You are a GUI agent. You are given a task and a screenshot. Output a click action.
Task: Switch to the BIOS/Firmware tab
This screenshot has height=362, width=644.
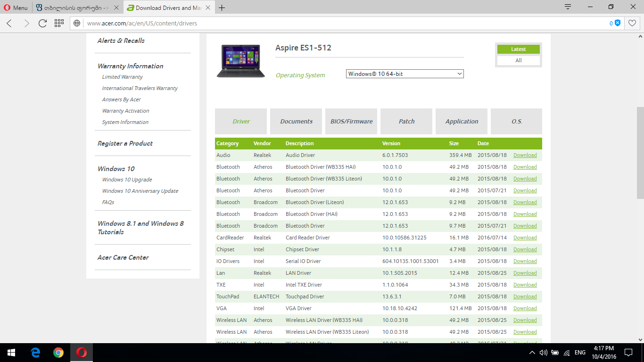[x=351, y=121]
